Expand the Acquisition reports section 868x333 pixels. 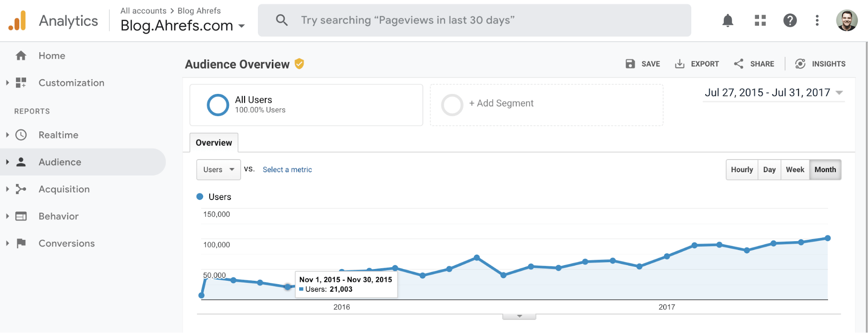point(64,189)
